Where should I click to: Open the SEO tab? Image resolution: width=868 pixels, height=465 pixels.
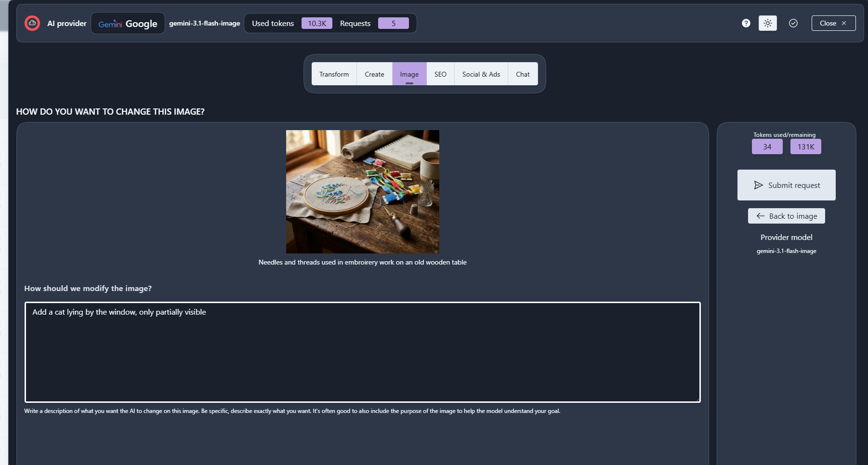coord(440,74)
